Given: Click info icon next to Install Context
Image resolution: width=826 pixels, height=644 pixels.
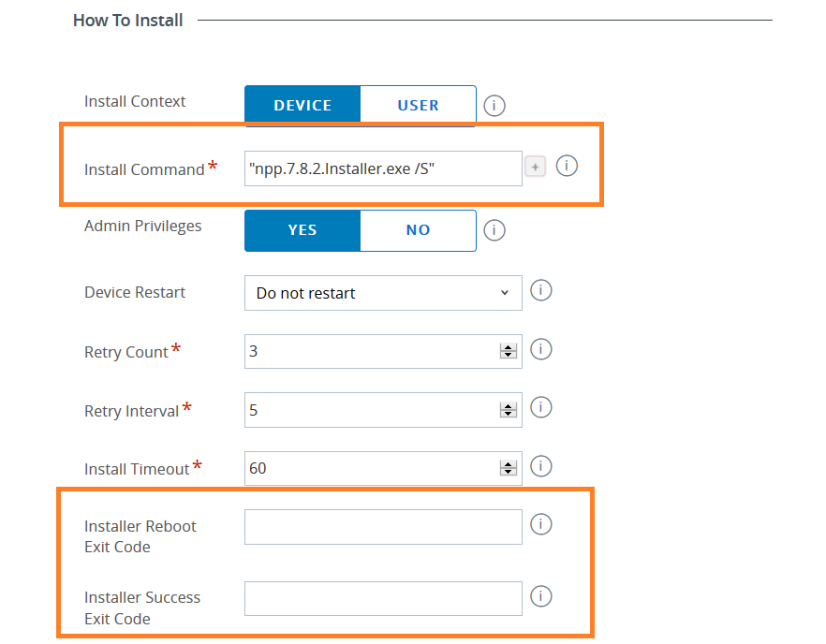Looking at the screenshot, I should coord(494,105).
